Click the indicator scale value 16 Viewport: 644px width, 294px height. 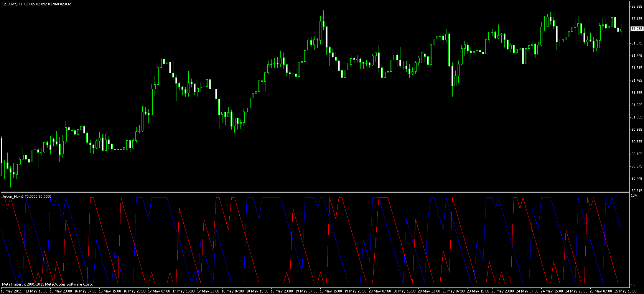633,285
